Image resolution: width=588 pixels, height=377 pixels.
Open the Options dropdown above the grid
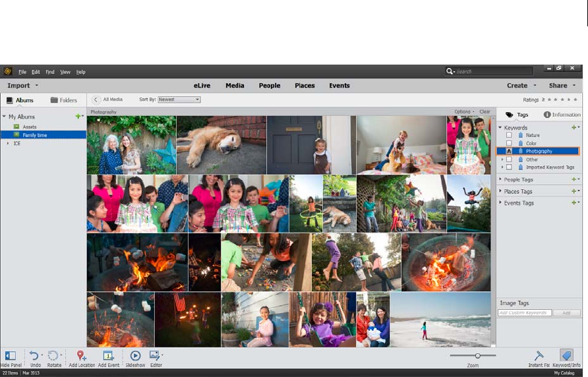[464, 112]
